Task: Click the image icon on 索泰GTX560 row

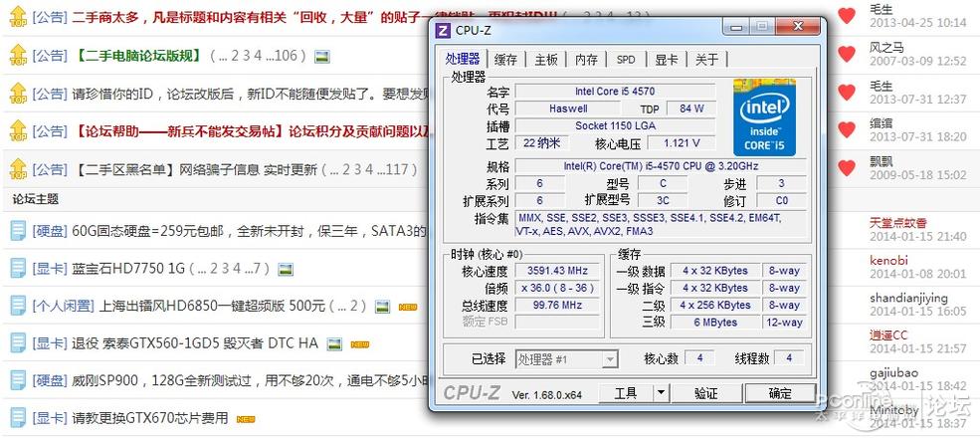Action: pos(335,344)
